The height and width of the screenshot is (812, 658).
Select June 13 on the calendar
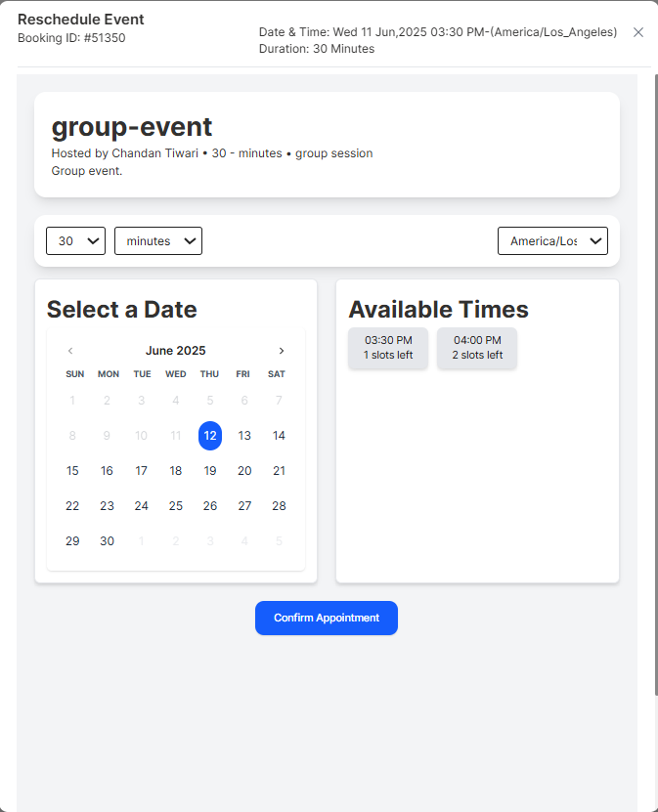(243, 436)
